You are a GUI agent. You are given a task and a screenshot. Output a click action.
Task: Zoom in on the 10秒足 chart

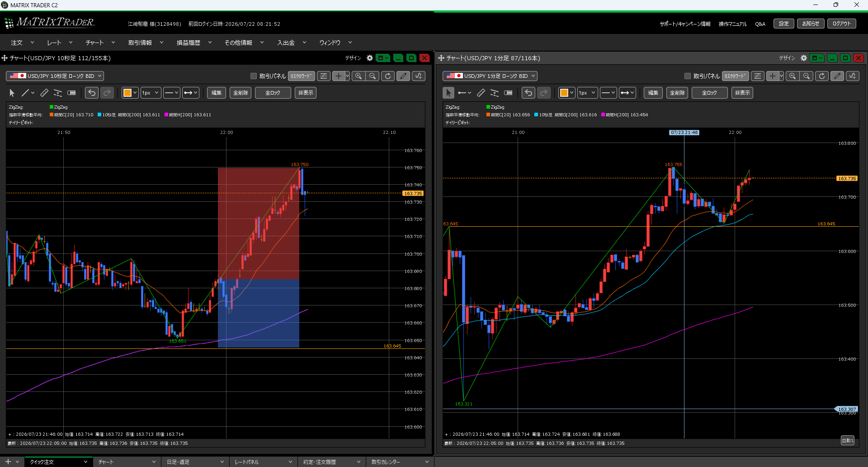(359, 76)
